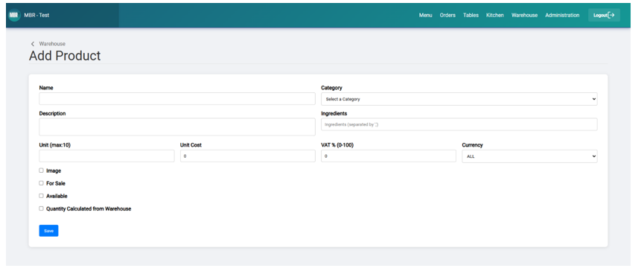The image size is (644, 277).
Task: Click the Ingredients field label
Action: click(334, 113)
